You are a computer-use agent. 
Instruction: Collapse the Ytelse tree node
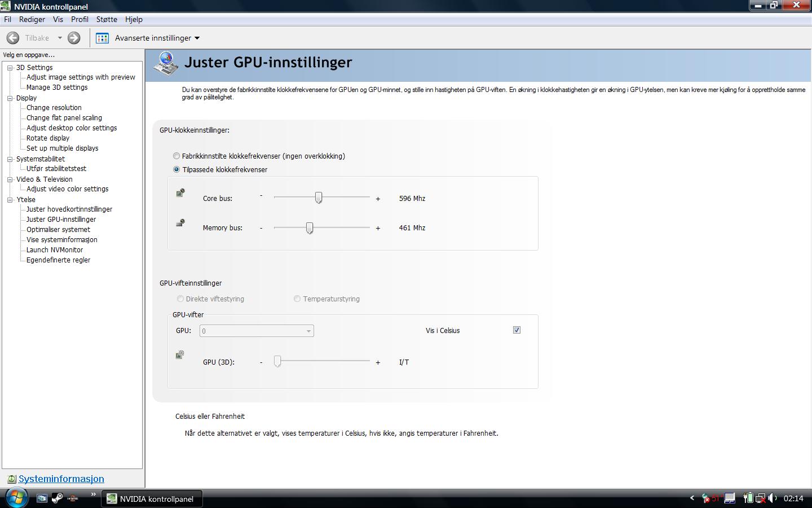(10, 200)
